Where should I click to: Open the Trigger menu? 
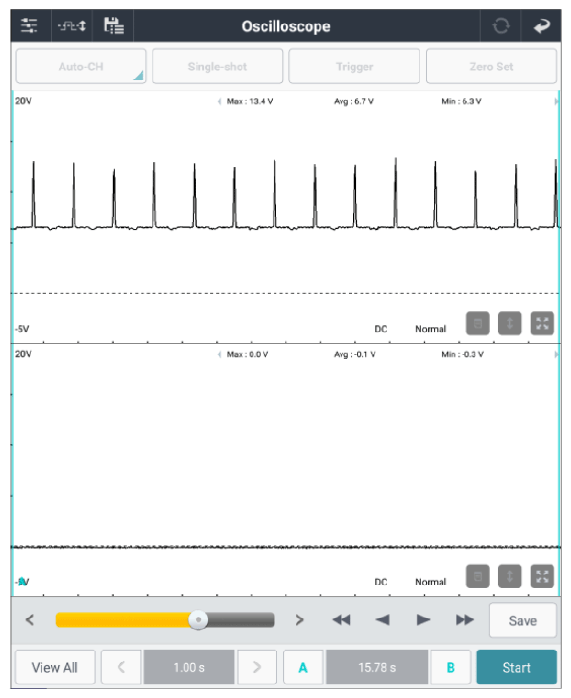click(x=354, y=66)
